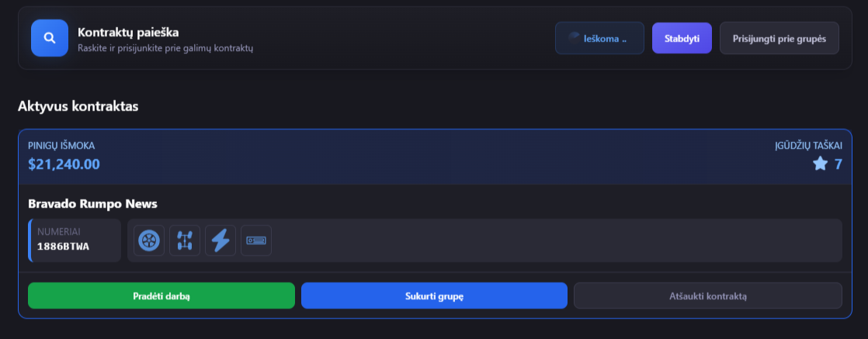Screen dimensions: 868x339
Task: Click the Pinigų išmoka label
Action: pyautogui.click(x=61, y=146)
